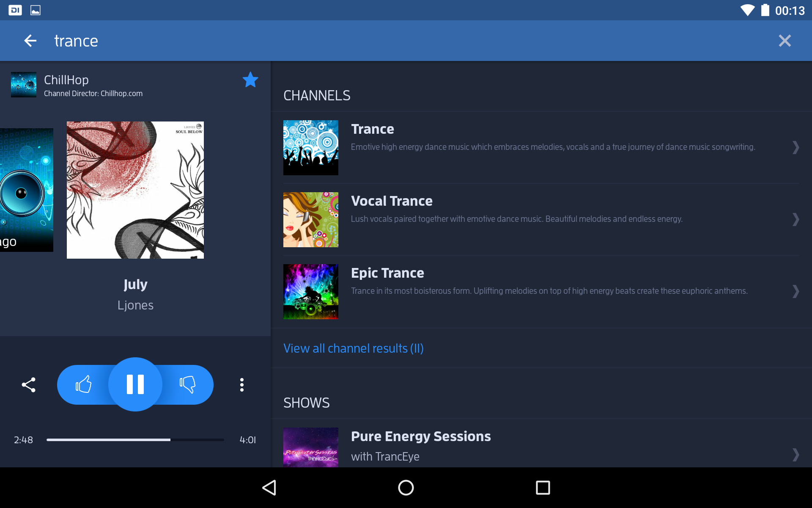The image size is (812, 508).
Task: Expand the Pure Energy Sessions chevron
Action: tap(796, 455)
